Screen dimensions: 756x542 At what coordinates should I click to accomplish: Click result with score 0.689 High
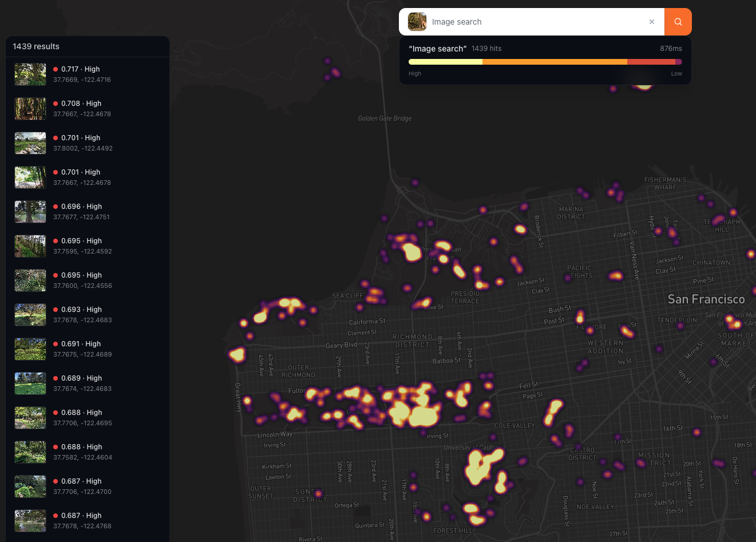tap(87, 383)
